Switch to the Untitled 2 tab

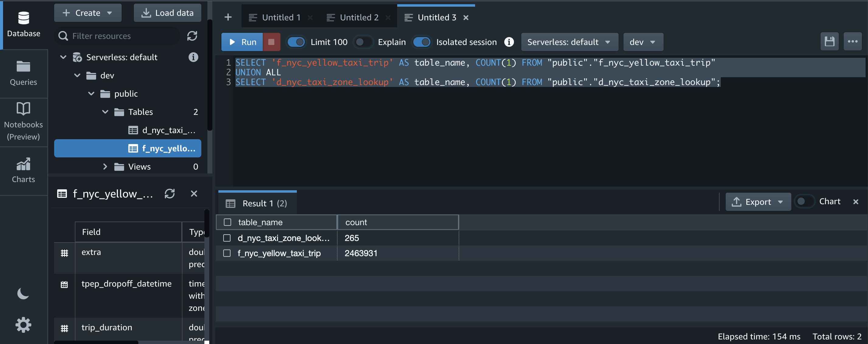[x=359, y=17]
